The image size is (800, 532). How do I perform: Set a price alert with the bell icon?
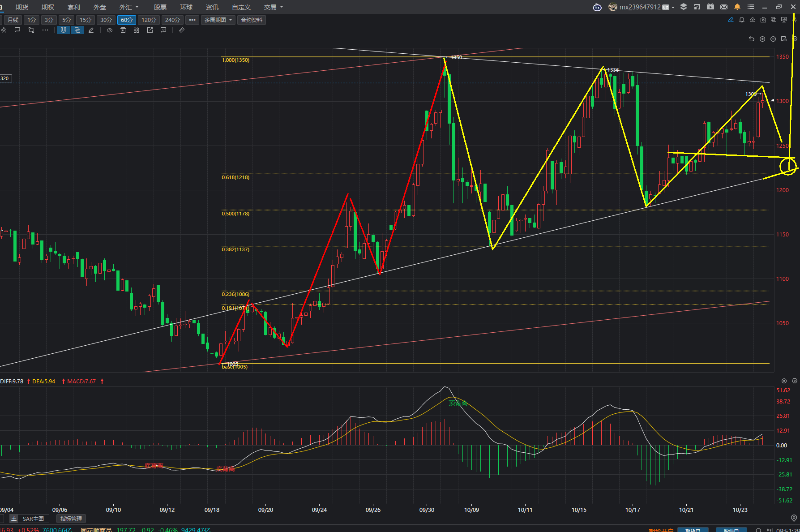[x=742, y=20]
